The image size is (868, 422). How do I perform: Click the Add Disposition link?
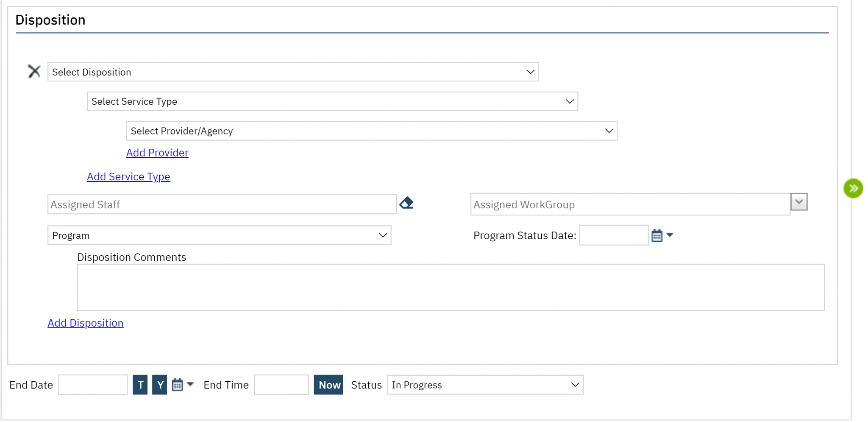pos(85,323)
